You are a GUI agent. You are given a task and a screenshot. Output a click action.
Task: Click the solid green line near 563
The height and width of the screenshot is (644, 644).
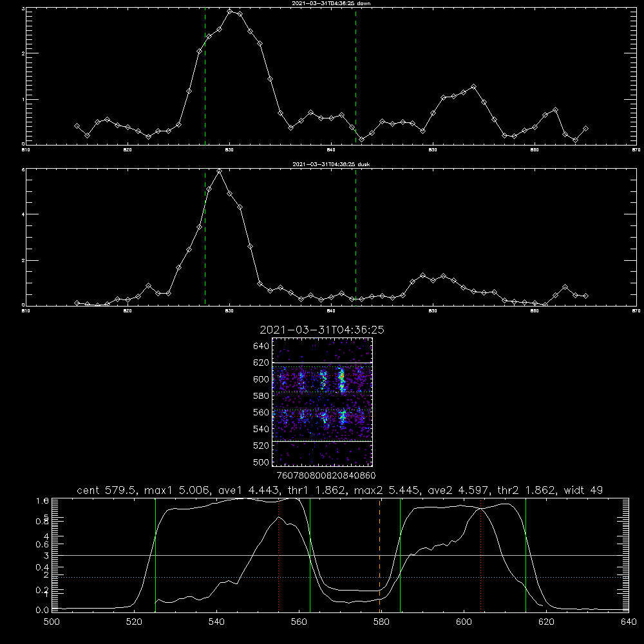pyautogui.click(x=310, y=555)
